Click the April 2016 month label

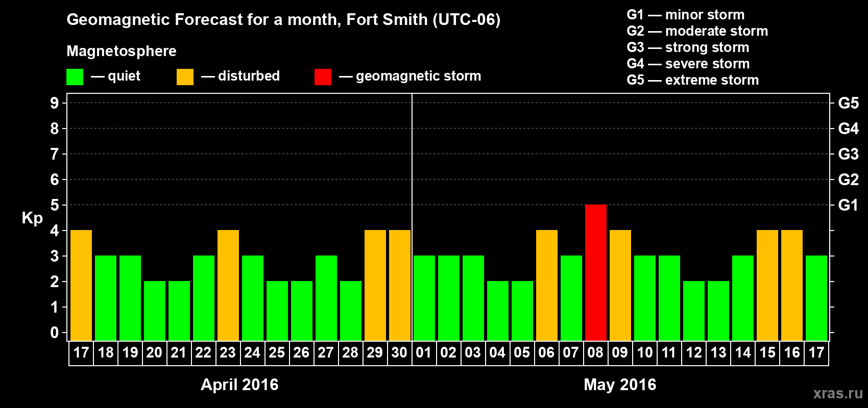[239, 385]
